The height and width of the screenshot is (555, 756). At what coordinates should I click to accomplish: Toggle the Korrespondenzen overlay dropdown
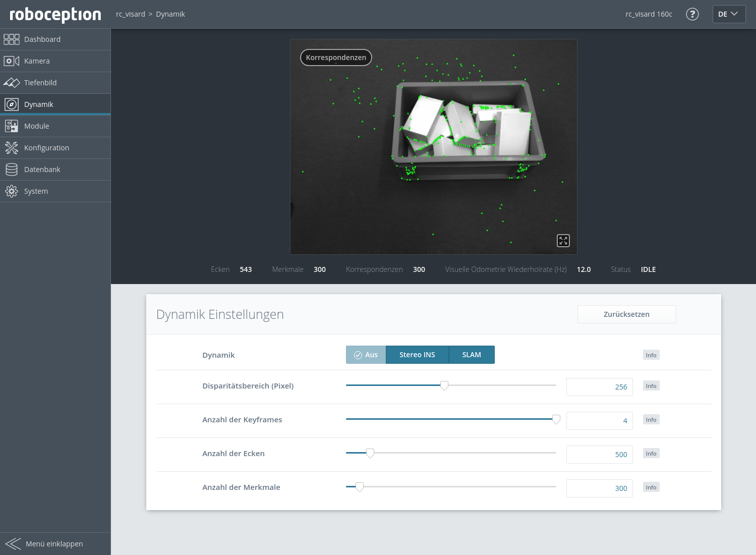(x=336, y=58)
